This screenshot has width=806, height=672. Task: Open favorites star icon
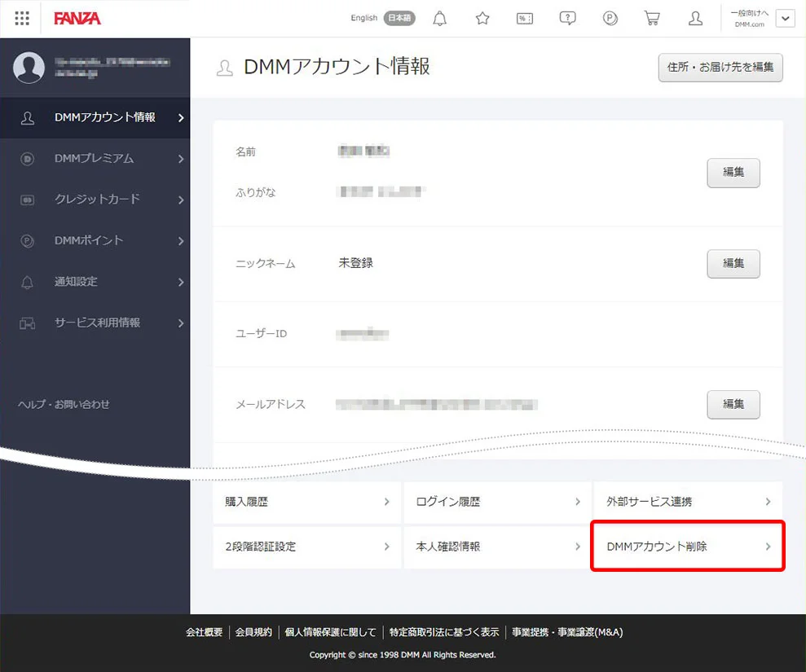tap(482, 18)
